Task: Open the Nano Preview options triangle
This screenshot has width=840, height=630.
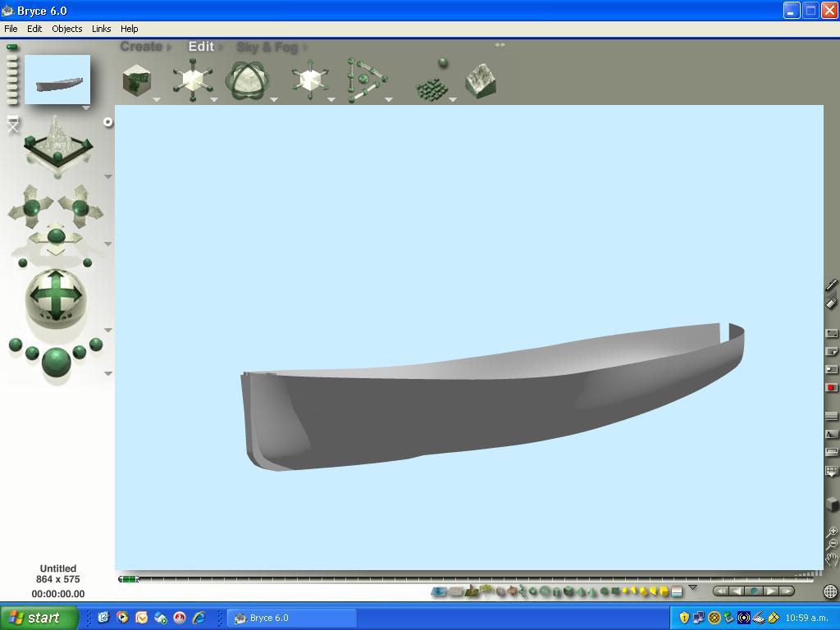Action: click(x=85, y=107)
